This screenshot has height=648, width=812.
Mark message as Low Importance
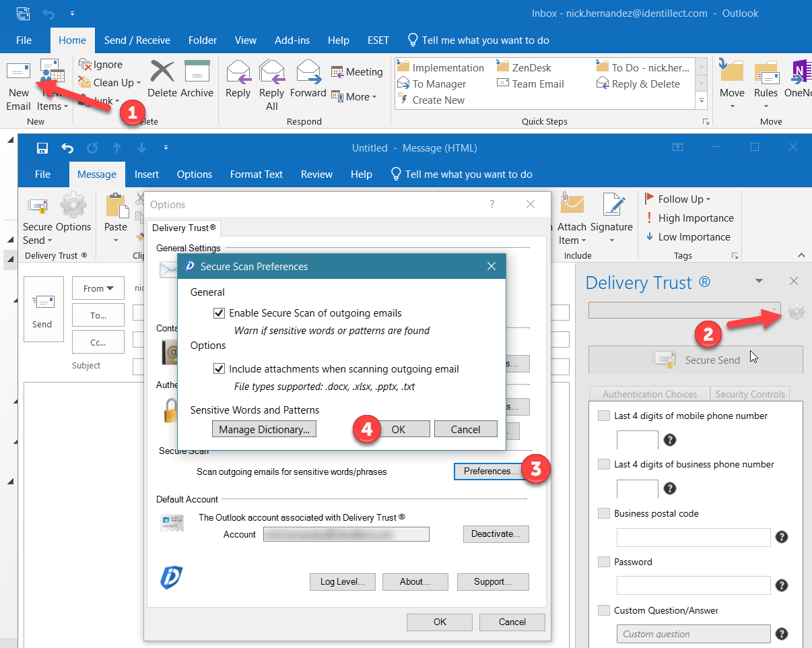pyautogui.click(x=687, y=237)
